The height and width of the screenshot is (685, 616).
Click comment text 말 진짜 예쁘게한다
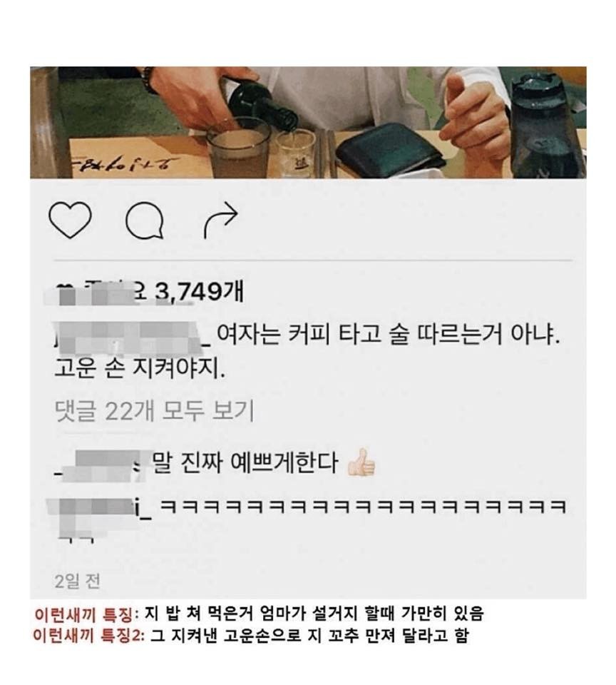point(246,462)
